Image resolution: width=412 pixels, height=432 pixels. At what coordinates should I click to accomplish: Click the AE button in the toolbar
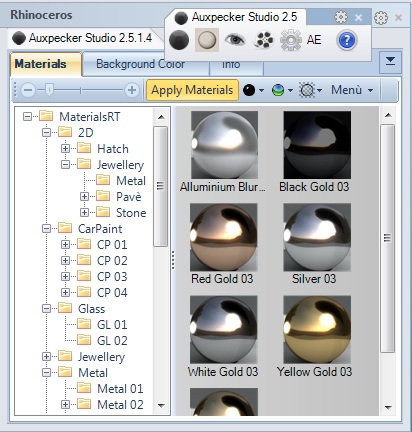[x=314, y=40]
